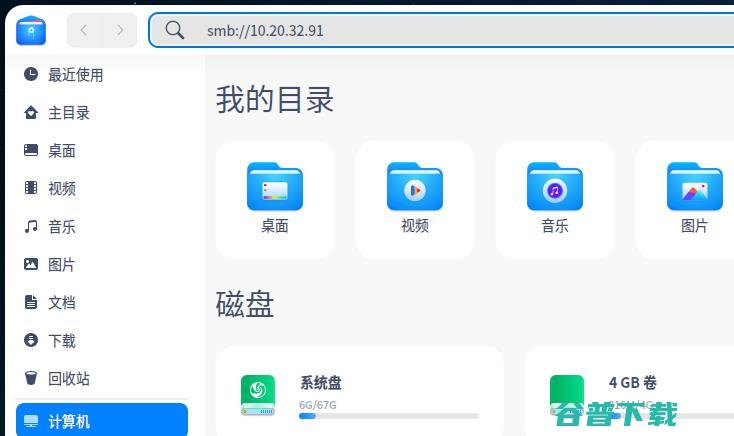Click the file manager app logo icon
This screenshot has width=734, height=436.
click(31, 30)
